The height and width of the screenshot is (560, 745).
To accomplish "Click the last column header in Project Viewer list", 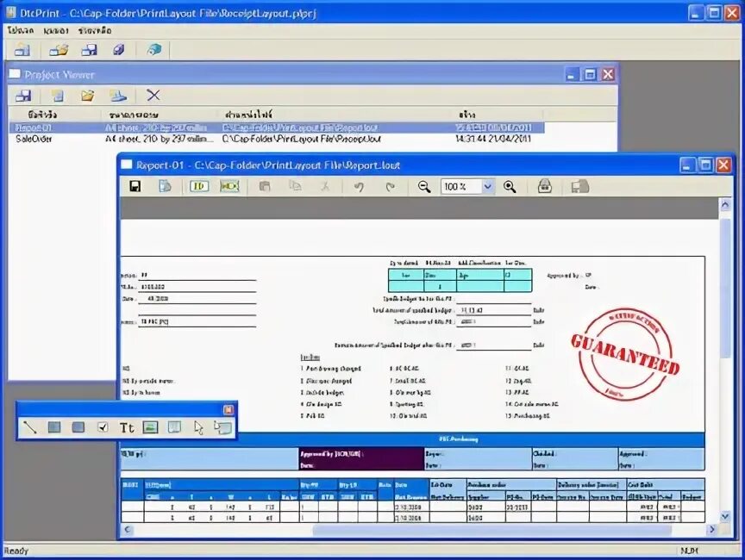I will [498, 115].
